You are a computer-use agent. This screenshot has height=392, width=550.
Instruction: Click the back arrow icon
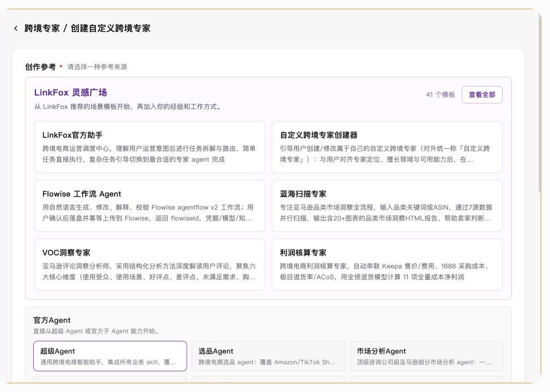(16, 28)
